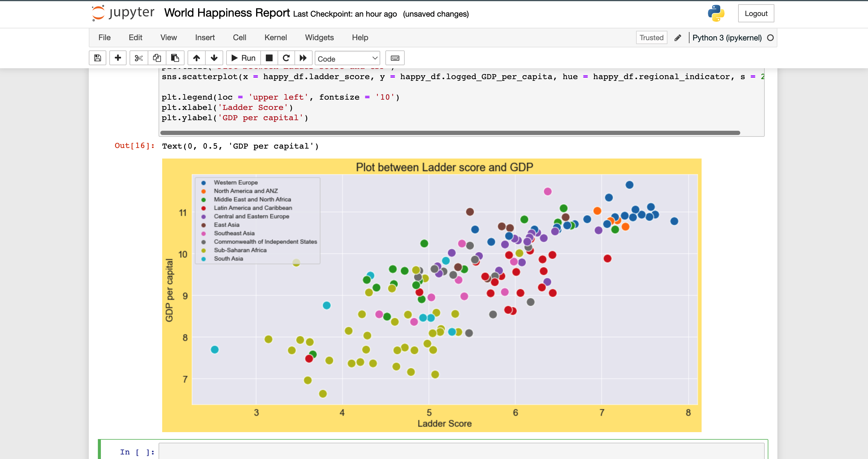Viewport: 868px width, 459px height.
Task: Click the Out[16] output prompt
Action: click(x=134, y=146)
